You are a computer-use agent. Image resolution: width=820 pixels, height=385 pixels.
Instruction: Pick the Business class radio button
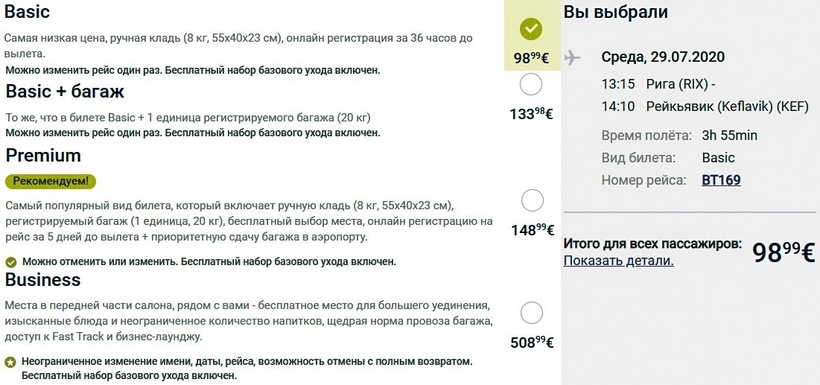point(532,313)
